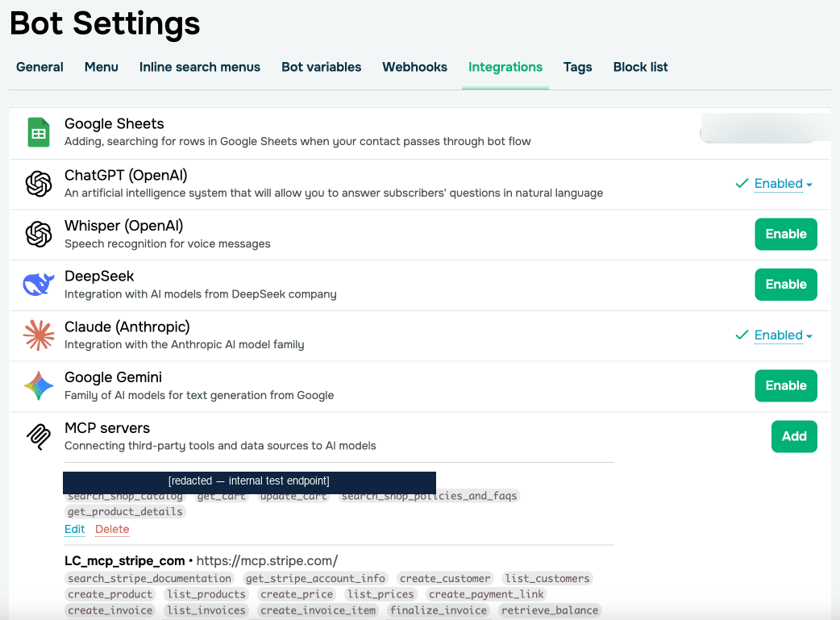Open the Claude Enabled dropdown
The image size is (840, 620).
(x=784, y=335)
